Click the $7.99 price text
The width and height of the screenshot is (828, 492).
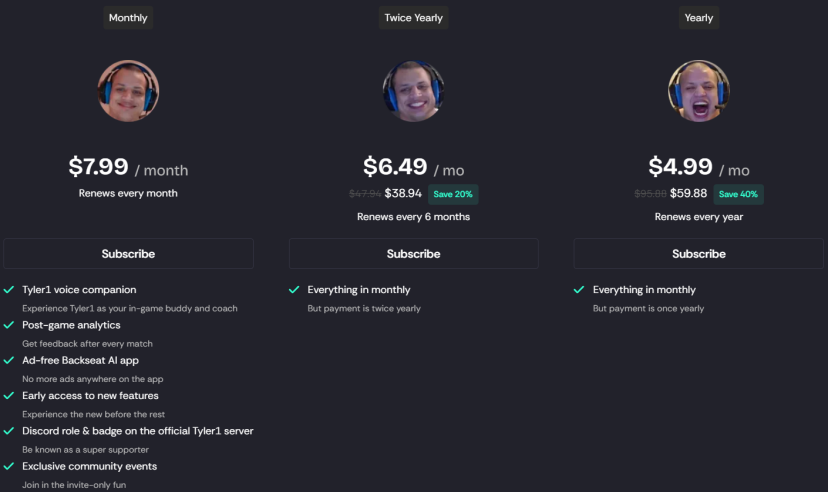pos(98,167)
